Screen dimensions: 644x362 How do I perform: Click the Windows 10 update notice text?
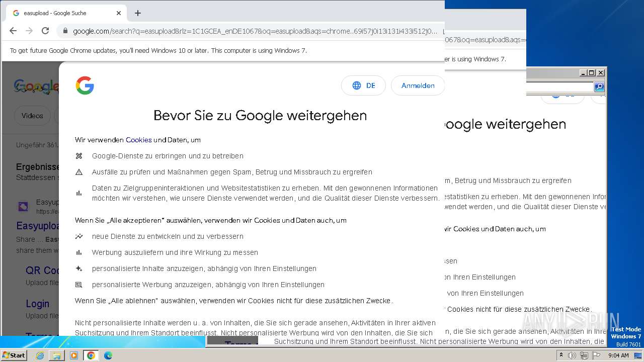click(158, 50)
